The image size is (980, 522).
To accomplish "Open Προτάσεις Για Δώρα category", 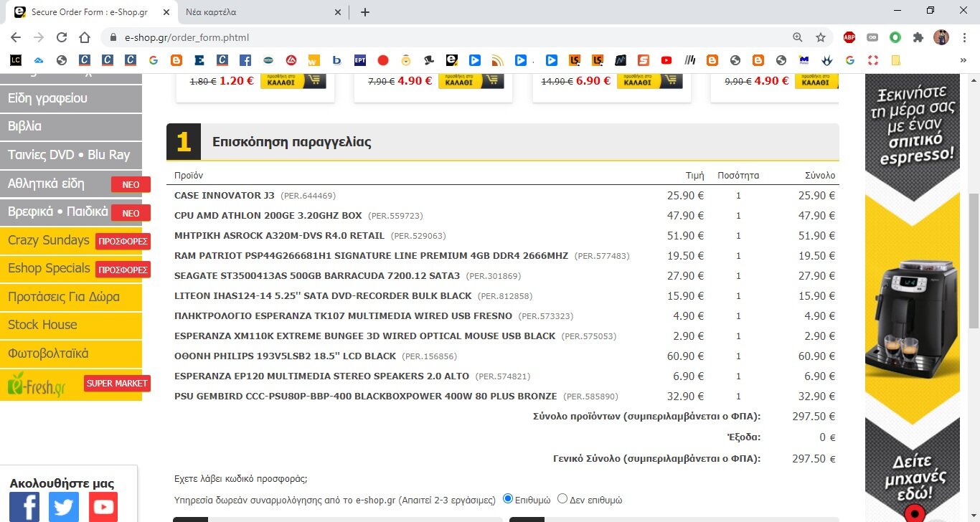I will pos(71,297).
